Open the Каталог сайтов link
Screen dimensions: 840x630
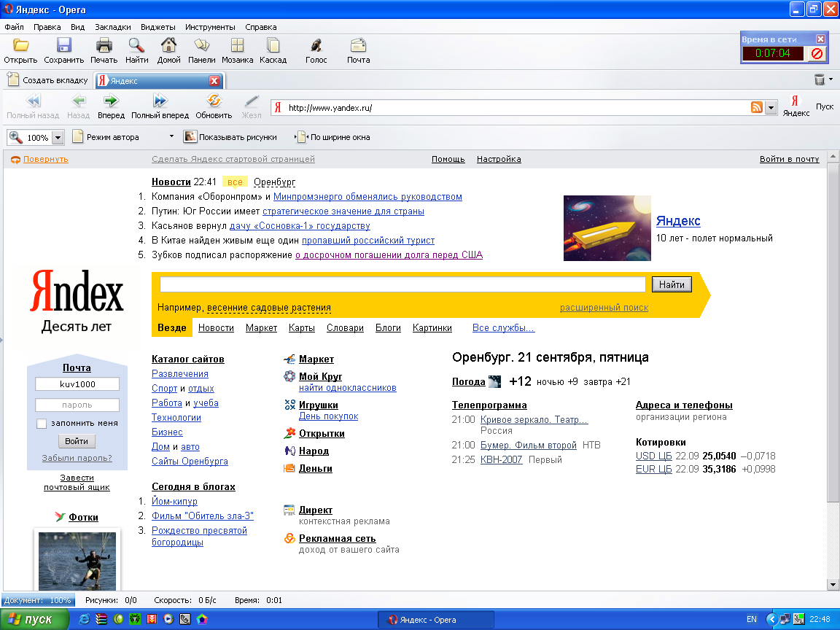(x=188, y=359)
